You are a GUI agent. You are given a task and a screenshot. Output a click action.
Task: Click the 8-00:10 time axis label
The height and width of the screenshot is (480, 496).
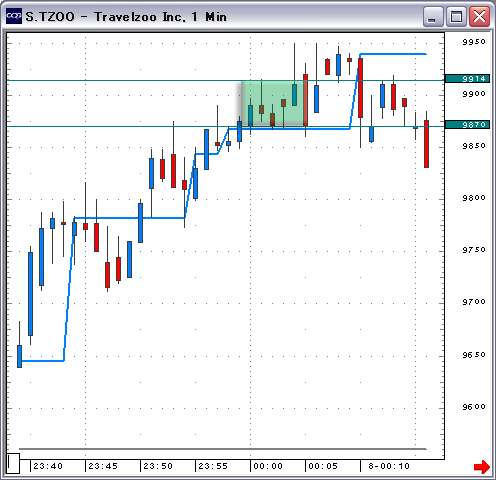(389, 466)
